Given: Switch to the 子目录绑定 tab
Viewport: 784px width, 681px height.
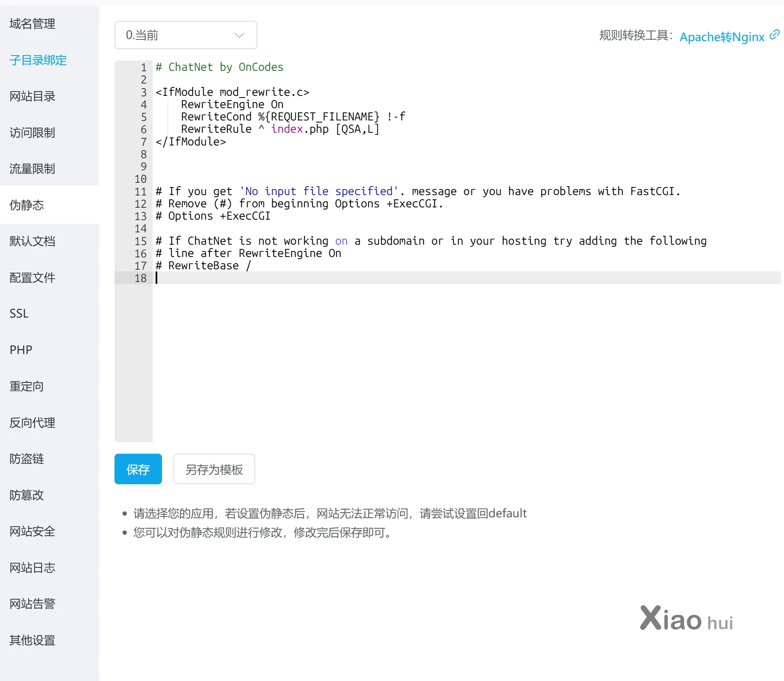Looking at the screenshot, I should [x=38, y=60].
